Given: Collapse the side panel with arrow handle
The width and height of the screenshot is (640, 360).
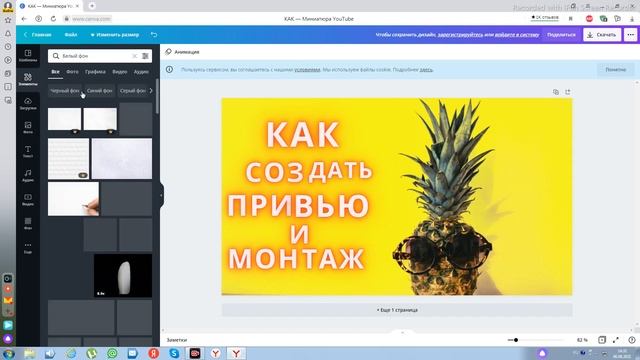Looking at the screenshot, I should [x=162, y=195].
